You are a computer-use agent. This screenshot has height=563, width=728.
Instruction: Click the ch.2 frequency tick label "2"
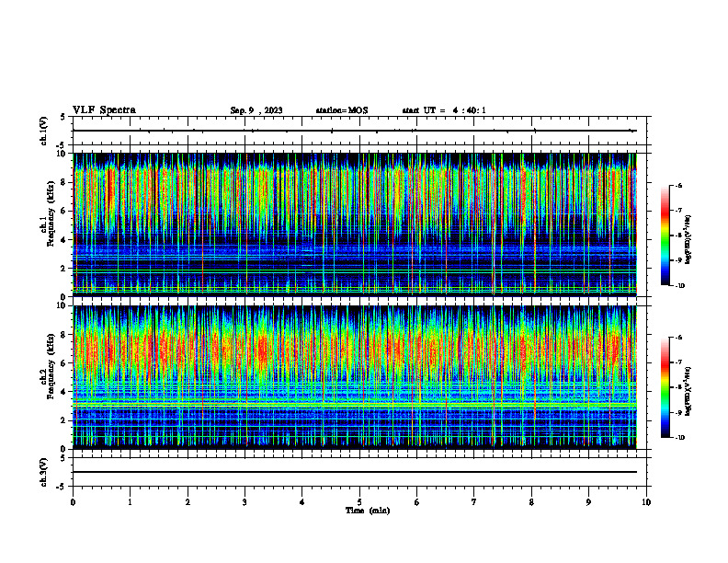click(64, 420)
